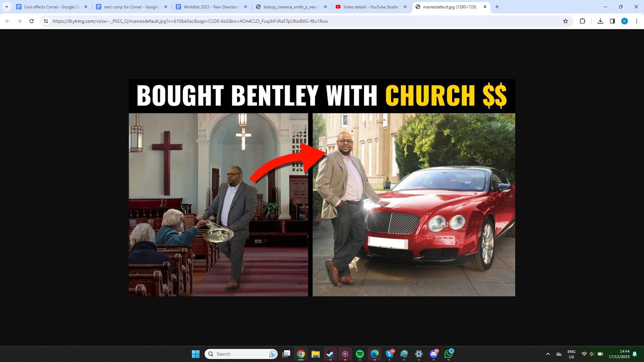The image size is (644, 362).
Task: Open the Chrome three-dot menu
Action: 637,21
